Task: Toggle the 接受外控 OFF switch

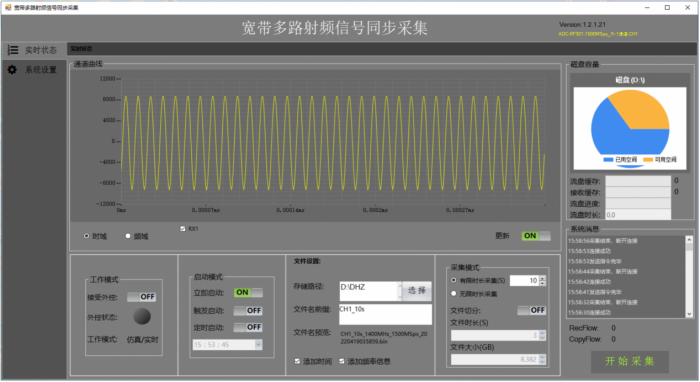Action: coord(142,297)
